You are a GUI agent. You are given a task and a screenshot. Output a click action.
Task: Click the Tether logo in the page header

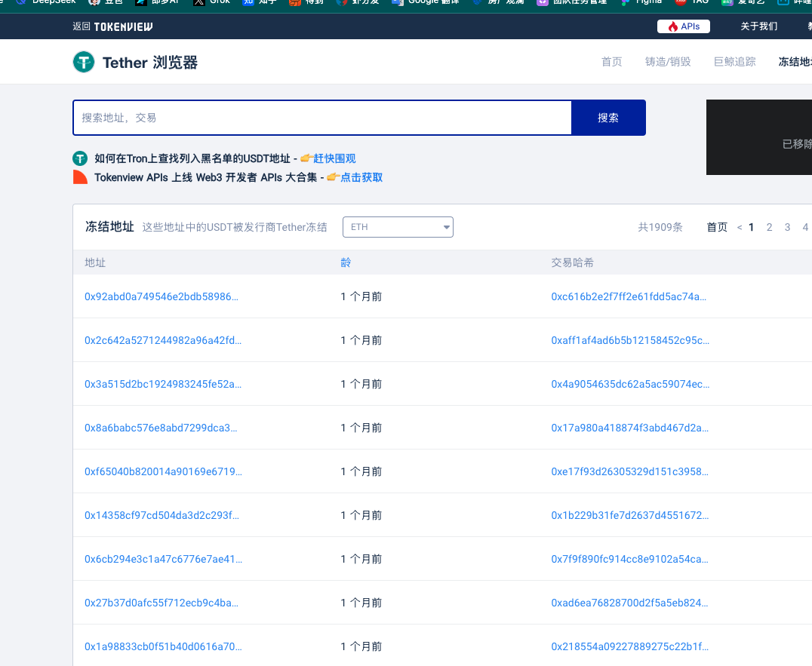click(x=83, y=62)
